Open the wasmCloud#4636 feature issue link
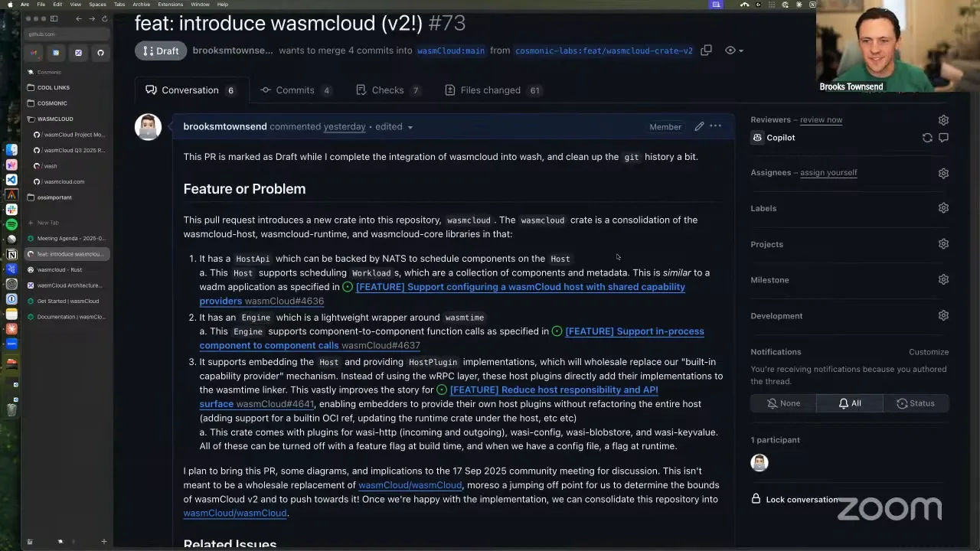The height and width of the screenshot is (551, 980). pos(442,294)
